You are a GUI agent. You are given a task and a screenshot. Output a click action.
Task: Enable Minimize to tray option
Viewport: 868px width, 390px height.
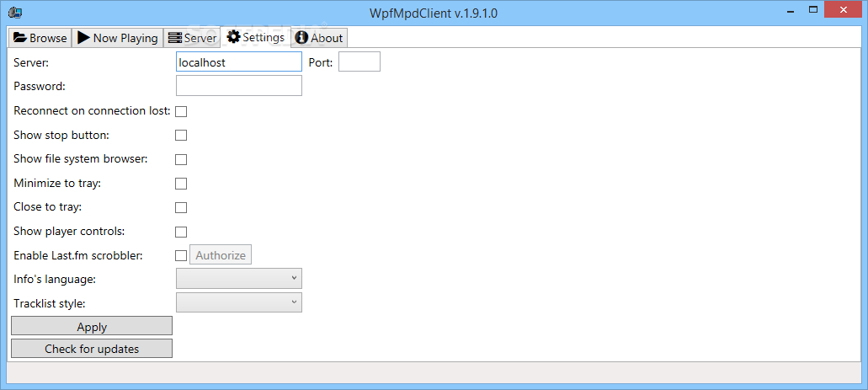point(181,184)
